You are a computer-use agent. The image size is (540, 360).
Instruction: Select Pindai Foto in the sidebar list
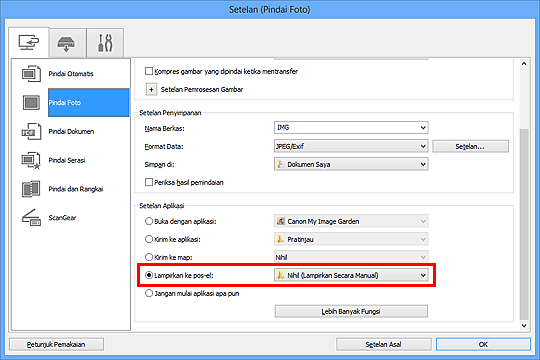89,103
